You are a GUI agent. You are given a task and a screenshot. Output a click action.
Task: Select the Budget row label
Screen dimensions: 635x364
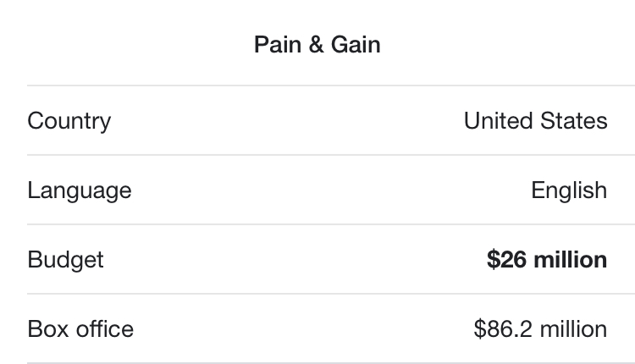(x=65, y=260)
